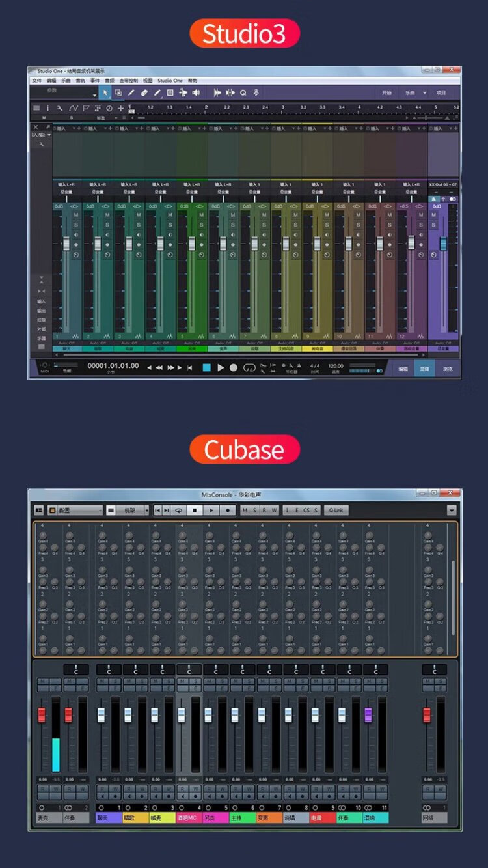Image resolution: width=488 pixels, height=868 pixels.
Task: Expand the 乐曲 dropdown at Studio One top right
Action: pyautogui.click(x=425, y=93)
